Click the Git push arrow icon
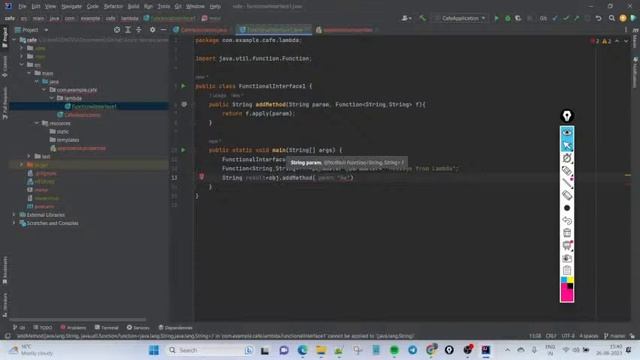 [x=576, y=18]
